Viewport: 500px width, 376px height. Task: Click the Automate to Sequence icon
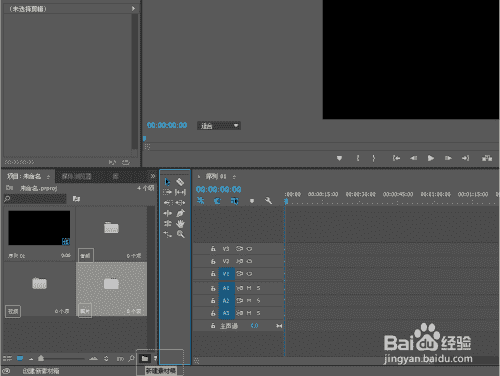(120, 359)
